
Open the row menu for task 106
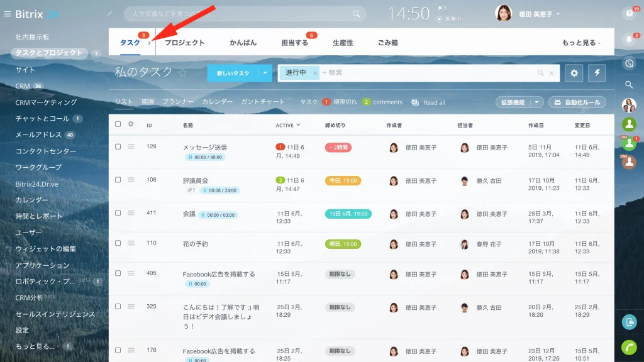(x=131, y=180)
